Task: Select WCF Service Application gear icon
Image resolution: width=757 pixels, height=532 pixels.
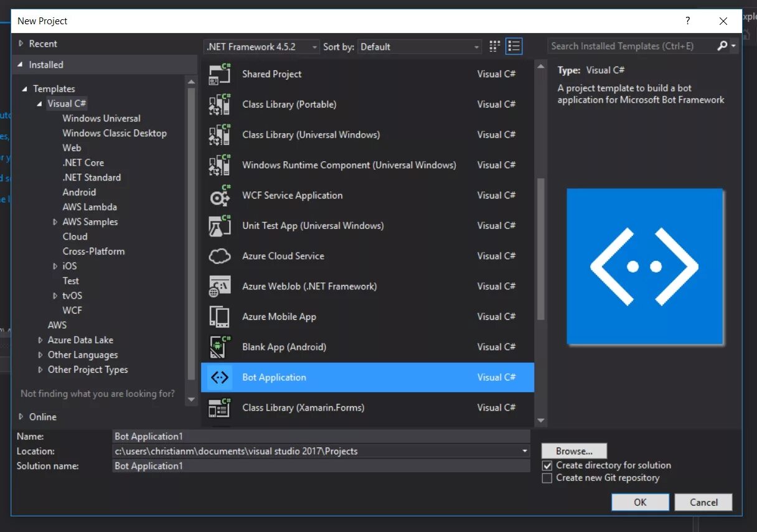Action: pyautogui.click(x=219, y=195)
